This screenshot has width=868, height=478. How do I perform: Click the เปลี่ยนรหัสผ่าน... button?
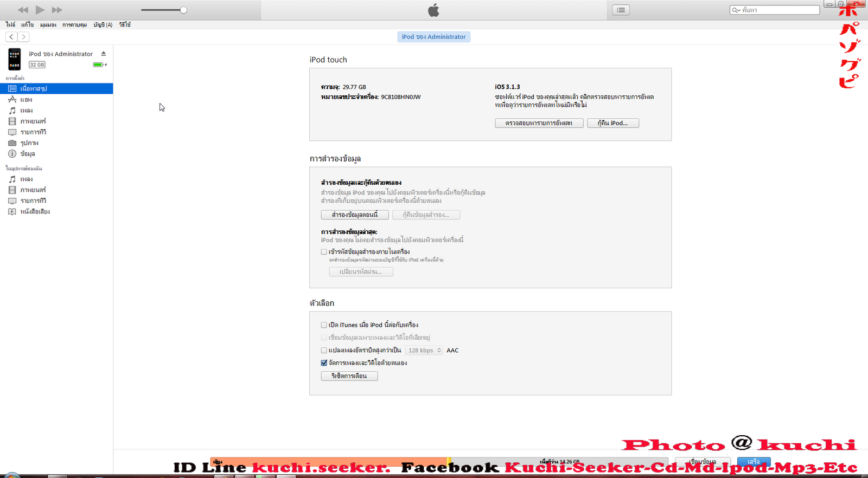361,272
